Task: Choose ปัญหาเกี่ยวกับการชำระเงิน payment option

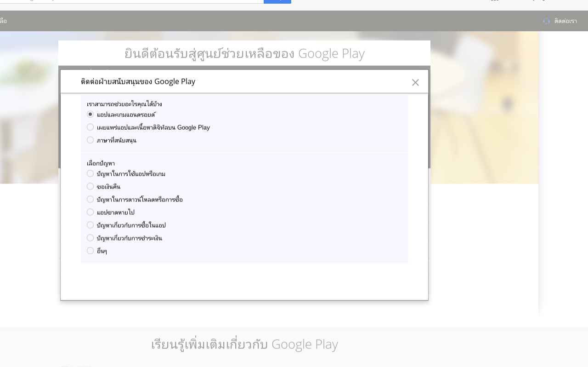Action: coord(90,238)
